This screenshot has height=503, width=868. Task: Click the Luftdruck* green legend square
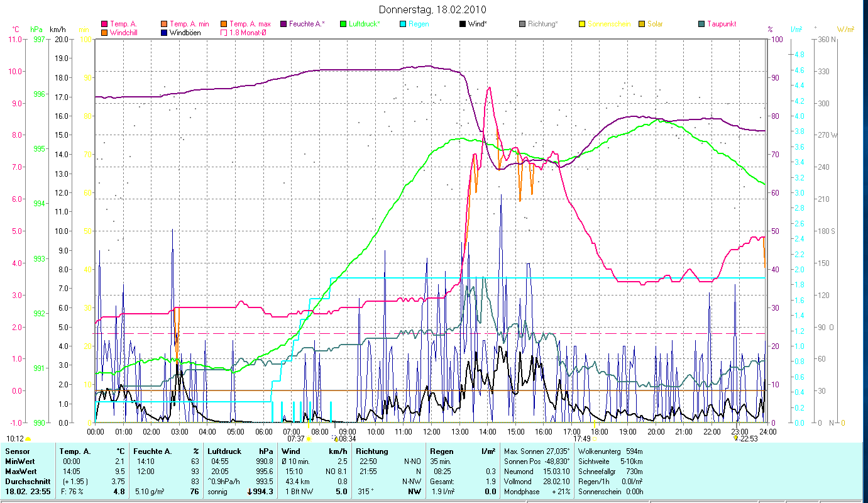coord(343,24)
